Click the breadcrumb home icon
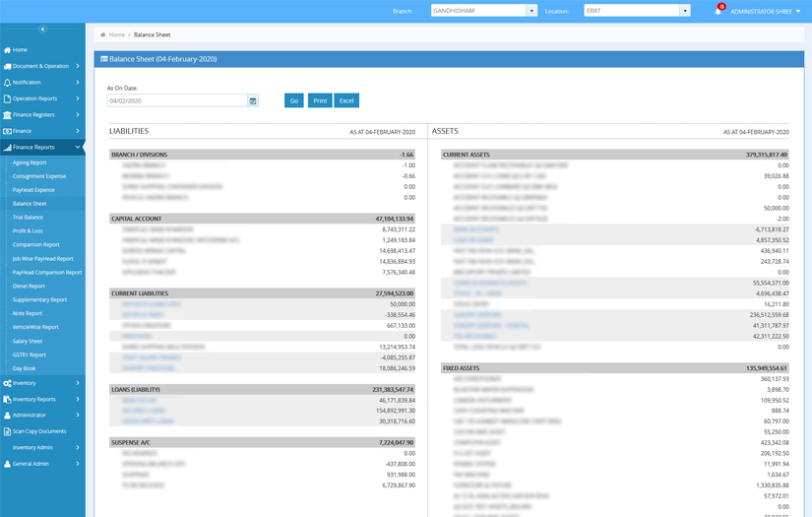The image size is (812, 517). point(103,34)
